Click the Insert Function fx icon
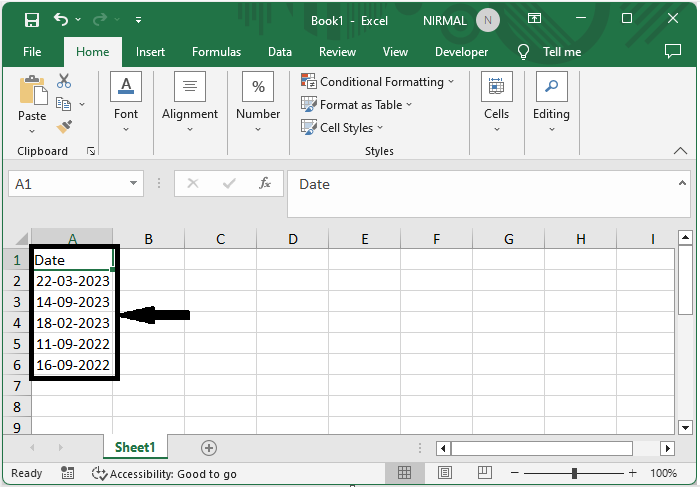 (x=265, y=183)
